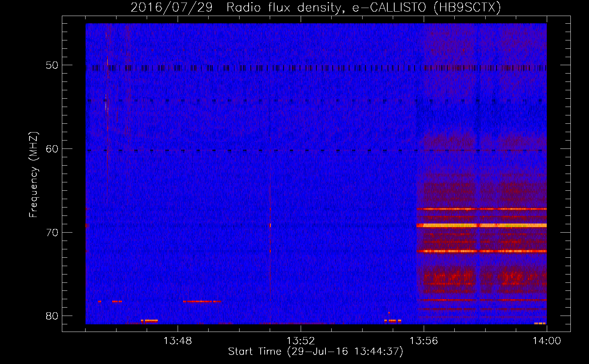Click the 80 MHz frequency tick label
Viewport: 589px width, 364px height.
(52, 316)
